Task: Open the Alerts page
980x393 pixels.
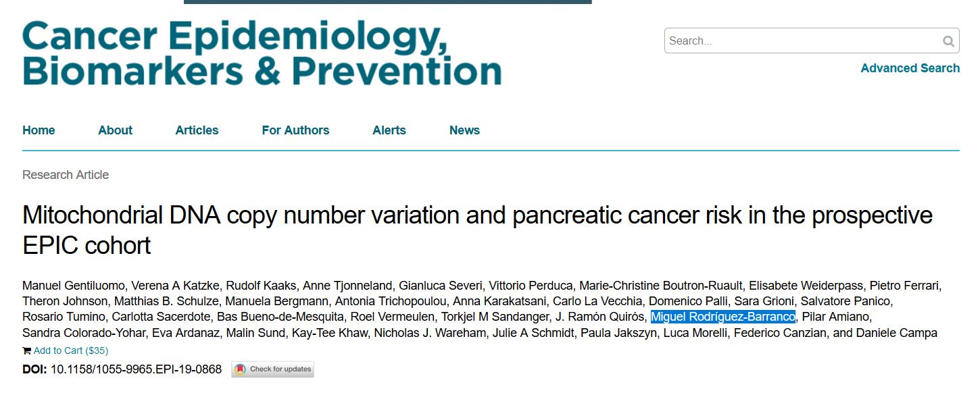Action: (x=389, y=130)
